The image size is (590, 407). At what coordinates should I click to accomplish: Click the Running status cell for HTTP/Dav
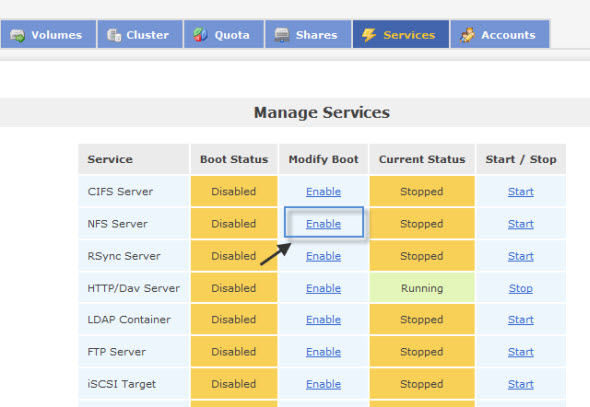click(422, 288)
